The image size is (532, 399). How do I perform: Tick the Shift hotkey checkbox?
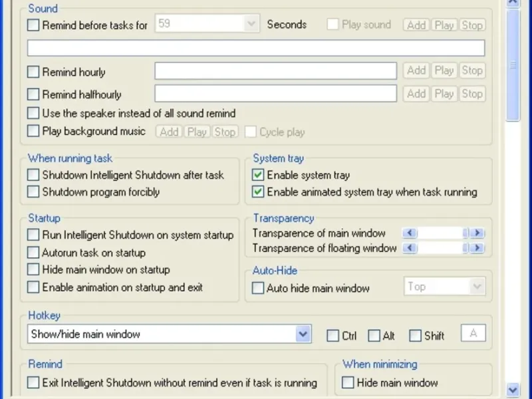pos(415,336)
